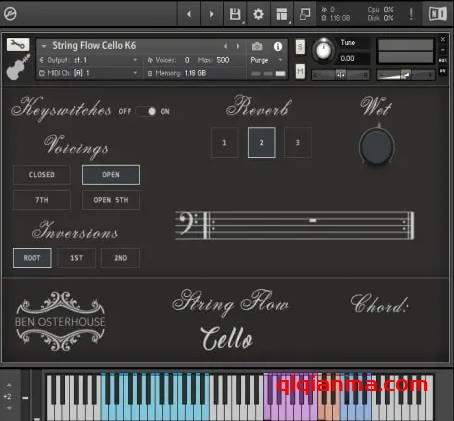Minimize instrument header with minus button
The width and height of the screenshot is (454, 421).
tap(443, 50)
